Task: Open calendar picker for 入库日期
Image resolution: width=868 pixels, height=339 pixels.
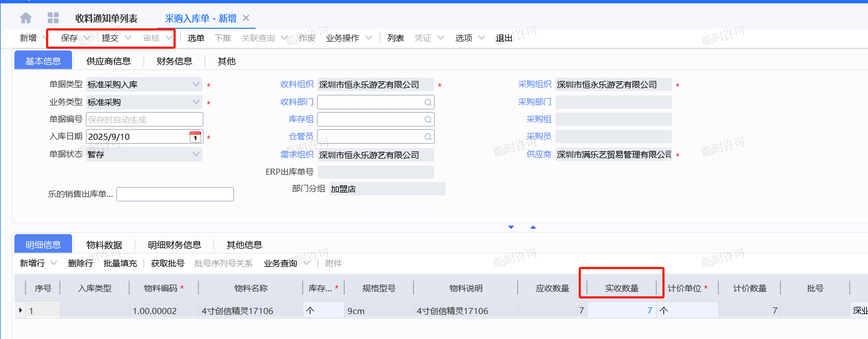Action: tap(195, 136)
